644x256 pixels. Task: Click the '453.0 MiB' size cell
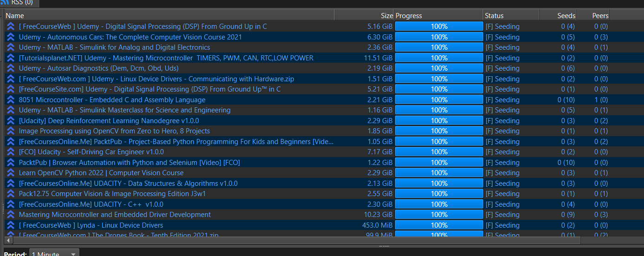377,225
